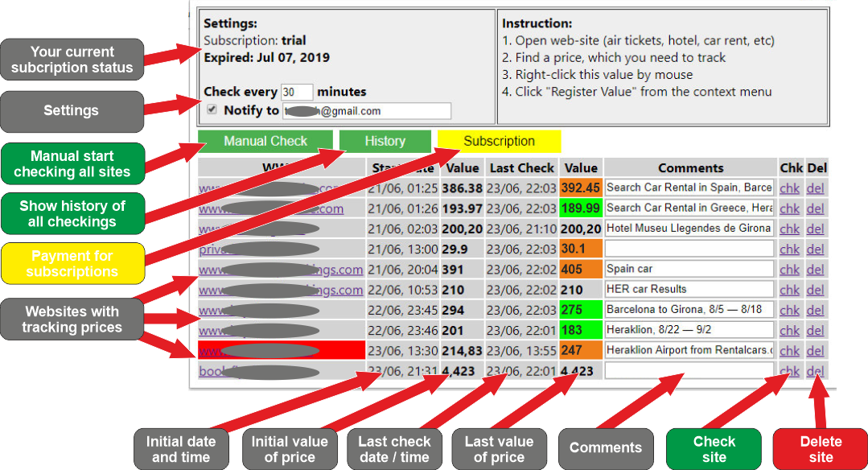Viewport: 868px width, 470px height.
Task: Click chk for the 4,423 value row
Action: pyautogui.click(x=789, y=371)
